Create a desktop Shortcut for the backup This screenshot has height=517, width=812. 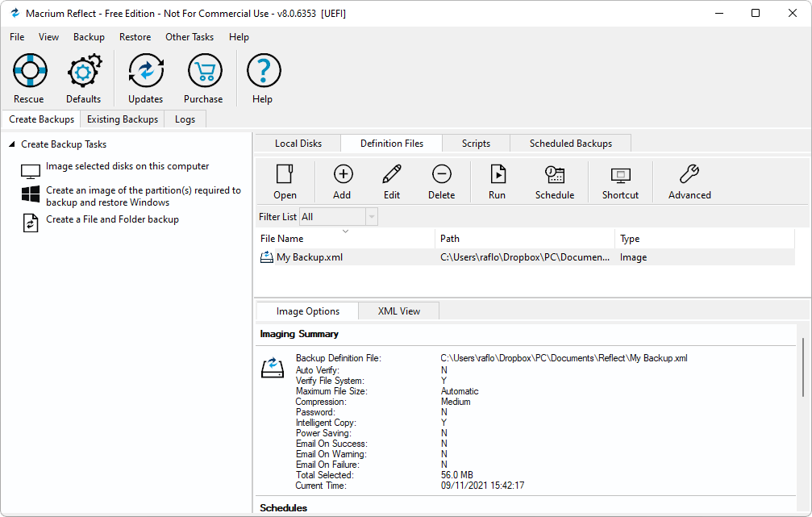(x=620, y=181)
